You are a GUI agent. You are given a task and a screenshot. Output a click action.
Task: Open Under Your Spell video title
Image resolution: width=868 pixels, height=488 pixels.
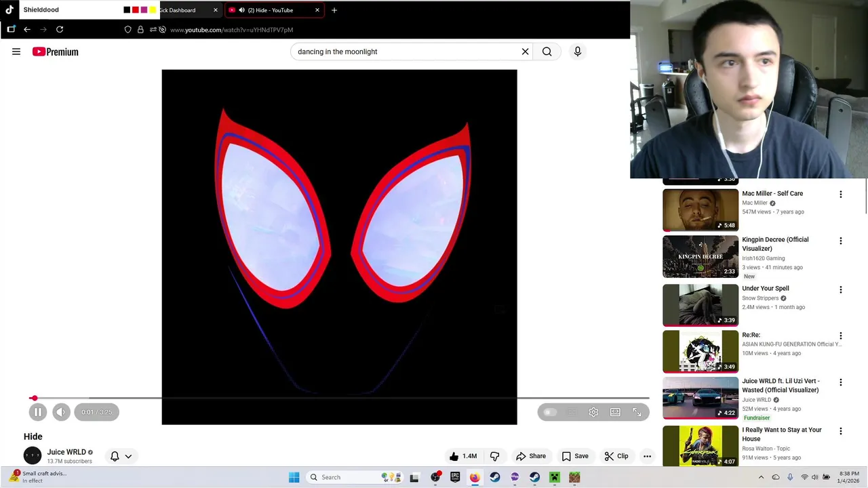(x=766, y=288)
